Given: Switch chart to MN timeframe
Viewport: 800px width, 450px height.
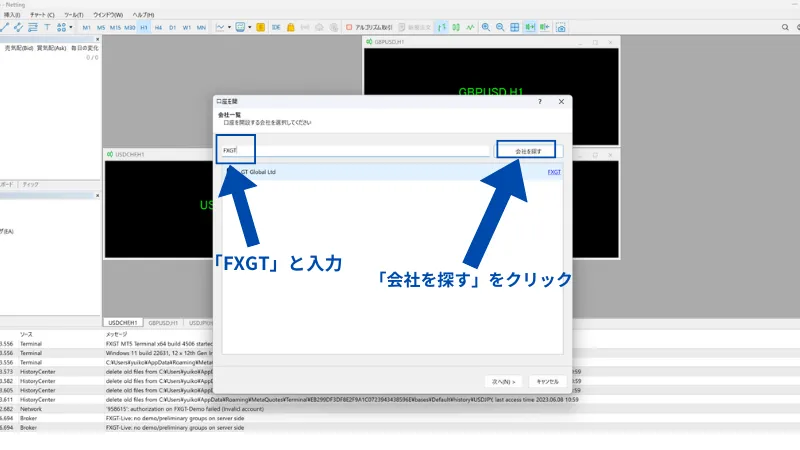Looking at the screenshot, I should click(201, 28).
